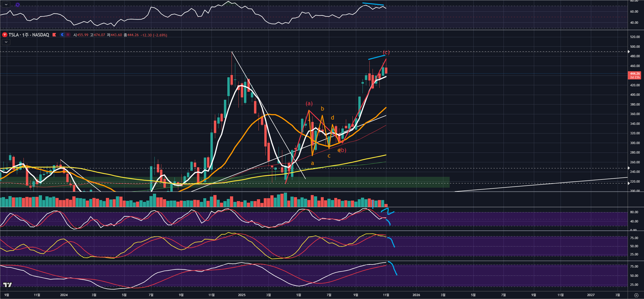Click the -12.30 (-2.69%) change value

(x=154, y=35)
